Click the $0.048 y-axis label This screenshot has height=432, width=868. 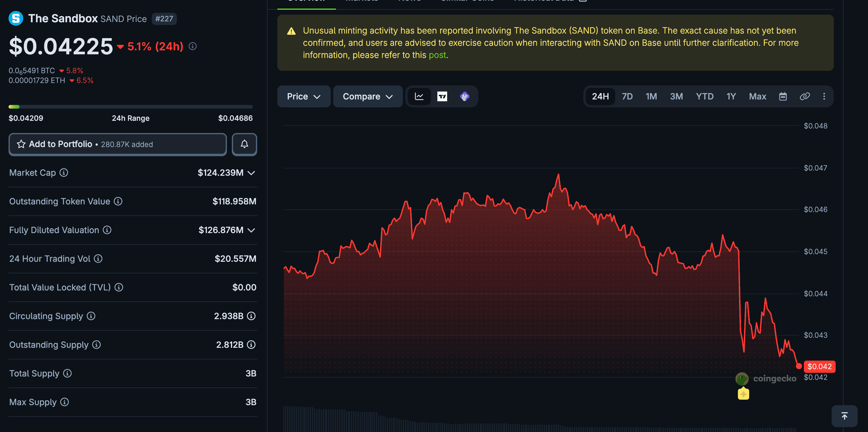coord(815,126)
